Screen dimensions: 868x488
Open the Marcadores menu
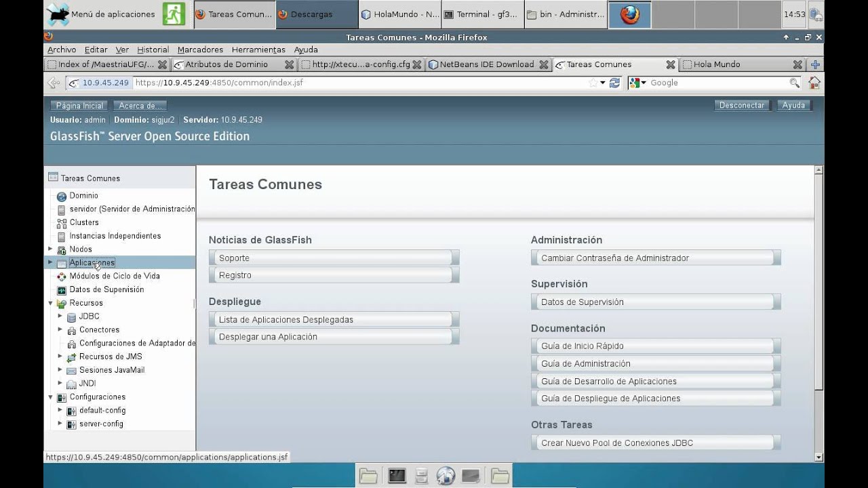[x=200, y=49]
